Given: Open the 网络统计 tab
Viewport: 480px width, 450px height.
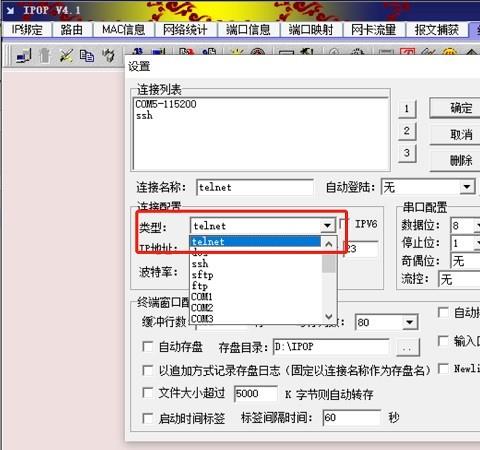Looking at the screenshot, I should click(x=185, y=30).
